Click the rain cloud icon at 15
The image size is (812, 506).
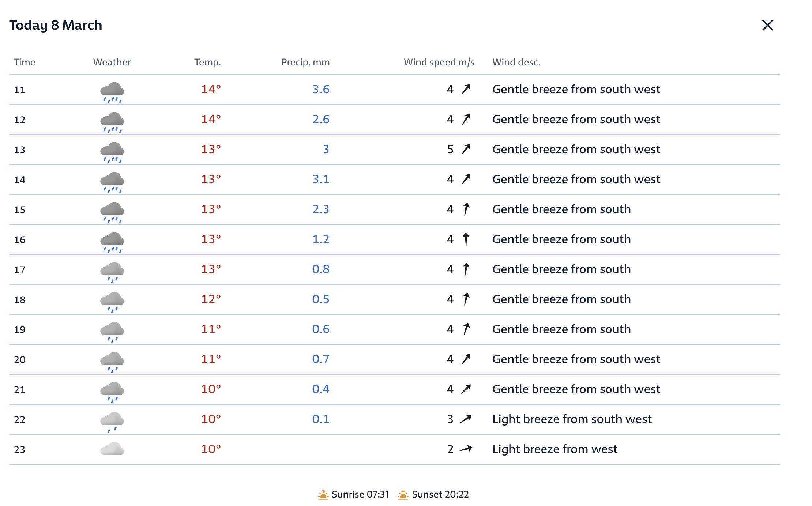click(x=112, y=212)
